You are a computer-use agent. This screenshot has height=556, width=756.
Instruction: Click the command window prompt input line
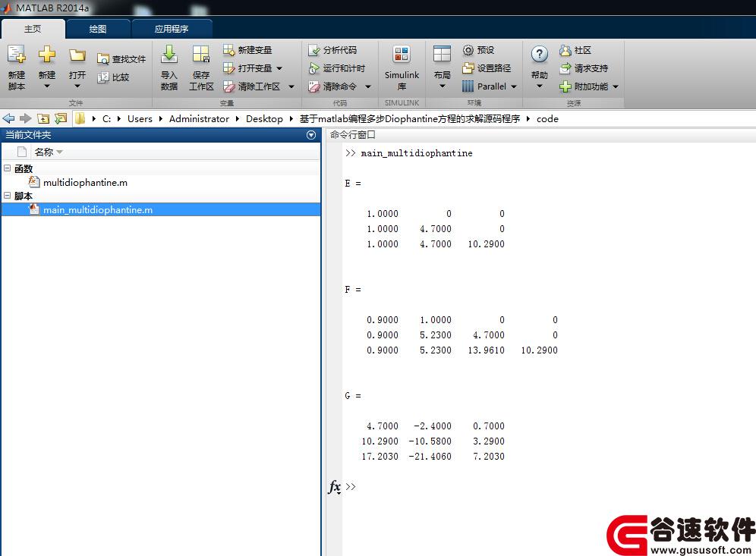tap(550, 487)
